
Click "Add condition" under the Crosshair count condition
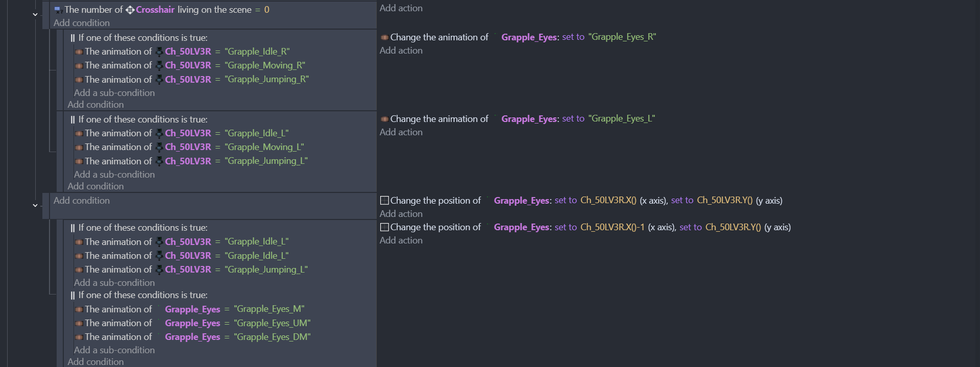coord(82,23)
